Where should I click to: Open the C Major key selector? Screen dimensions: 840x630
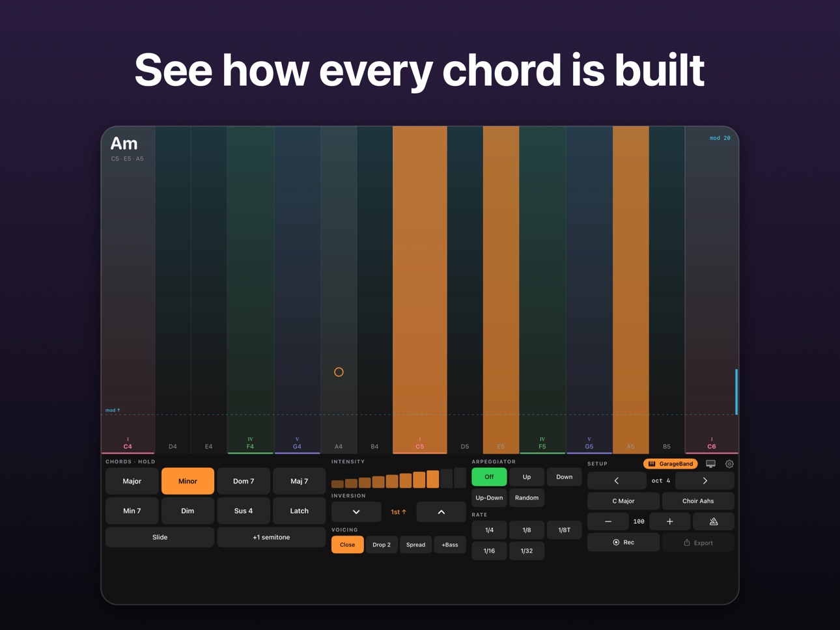(x=623, y=501)
